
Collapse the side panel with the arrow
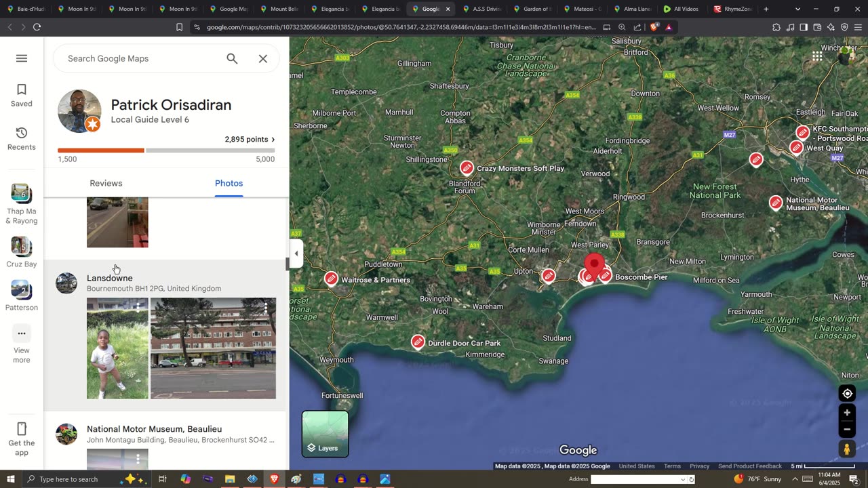click(296, 253)
